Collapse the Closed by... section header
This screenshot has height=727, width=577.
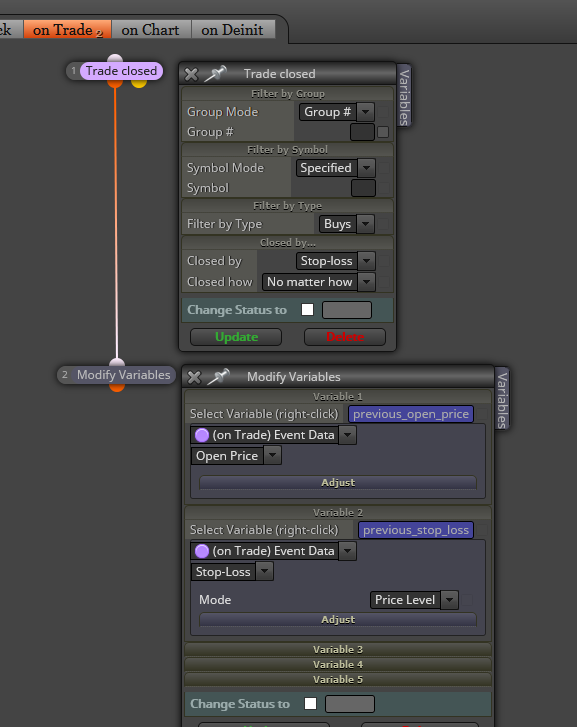[288, 243]
